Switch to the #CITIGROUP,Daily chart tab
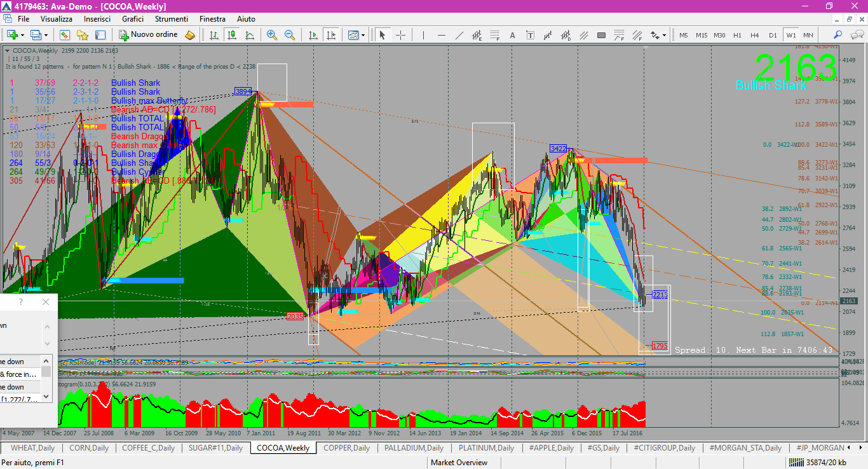 664,447
